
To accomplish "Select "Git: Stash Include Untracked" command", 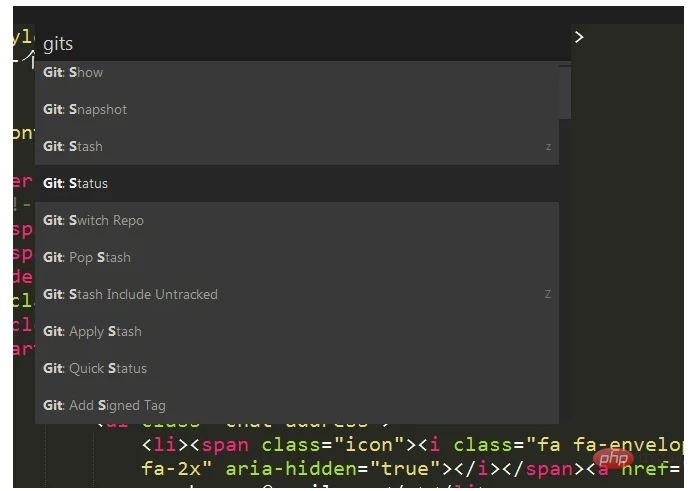I will click(x=297, y=294).
